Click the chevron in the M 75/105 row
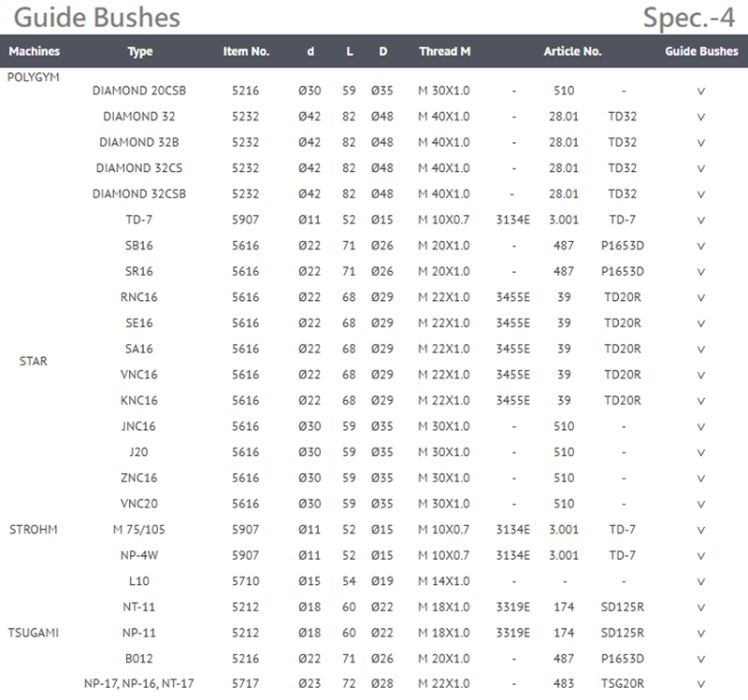Screen dimensions: 748x700 click(700, 530)
